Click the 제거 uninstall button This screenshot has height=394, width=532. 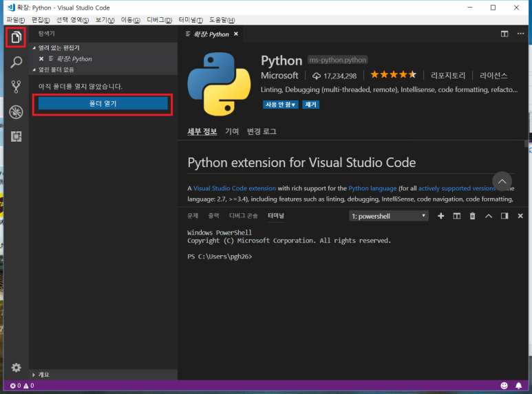pos(310,105)
